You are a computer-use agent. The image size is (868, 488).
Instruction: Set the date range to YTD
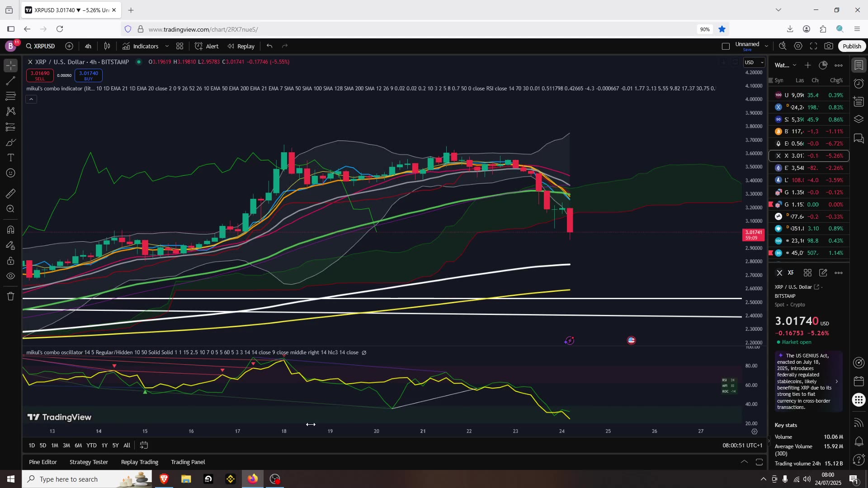tap(91, 446)
